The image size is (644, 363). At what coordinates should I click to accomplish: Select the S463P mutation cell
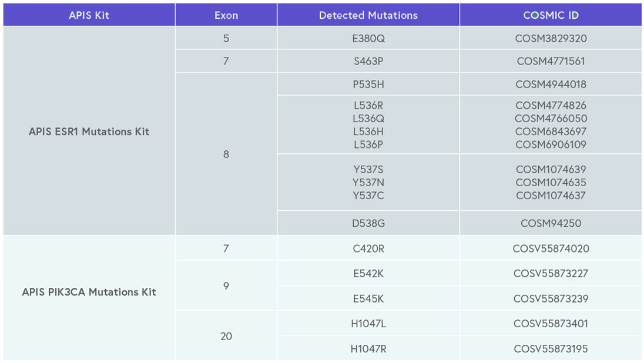coord(368,61)
